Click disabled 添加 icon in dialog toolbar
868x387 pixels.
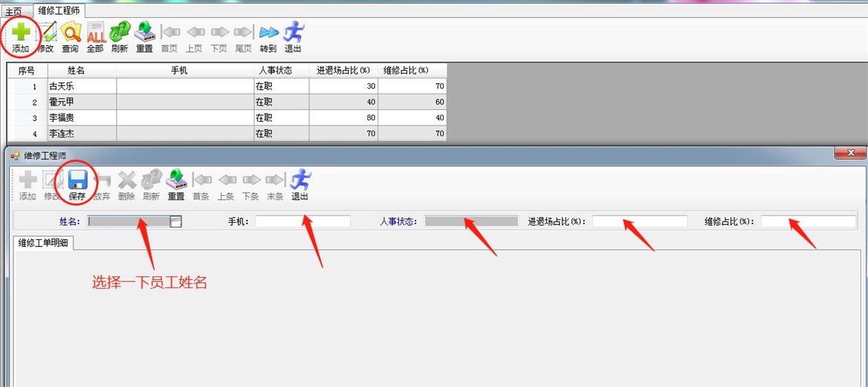27,180
